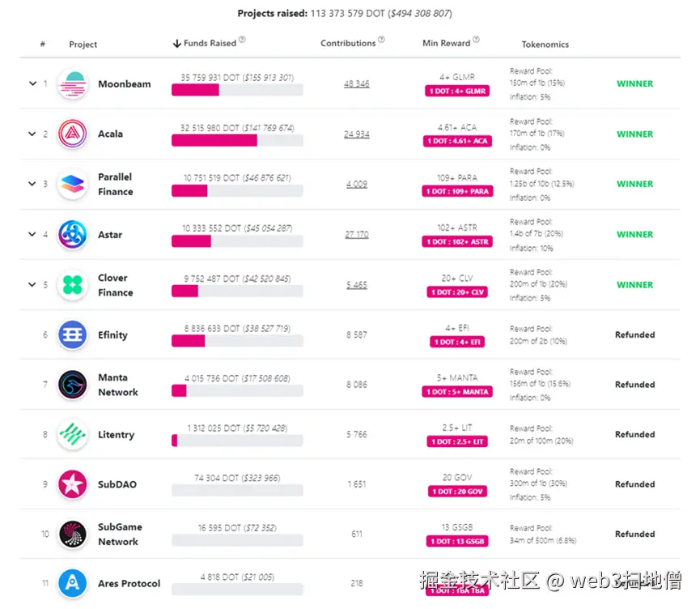700x609 pixels.
Task: Click the 1 DOT : 4+ GLMR badge
Action: (x=457, y=92)
